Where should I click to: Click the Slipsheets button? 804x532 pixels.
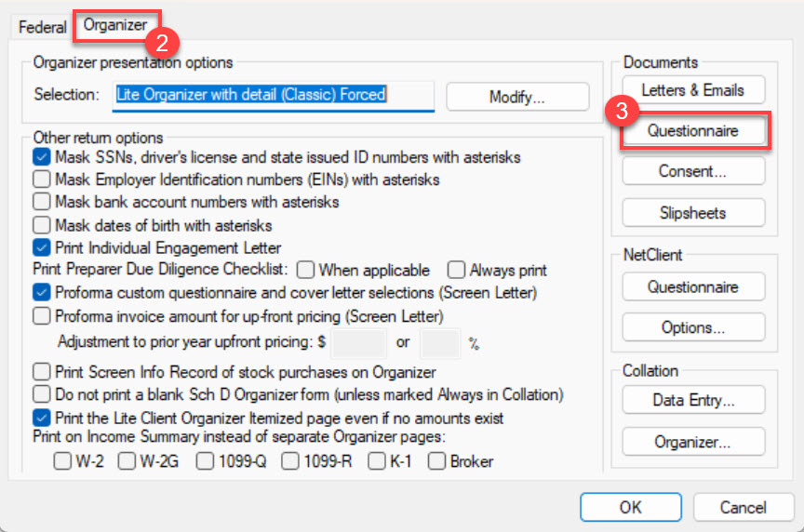[x=692, y=213]
